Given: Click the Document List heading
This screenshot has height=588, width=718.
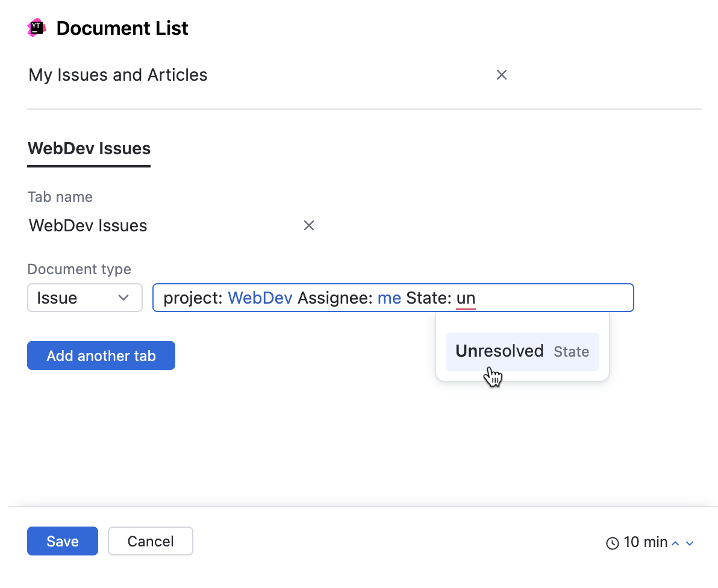Looking at the screenshot, I should (122, 28).
